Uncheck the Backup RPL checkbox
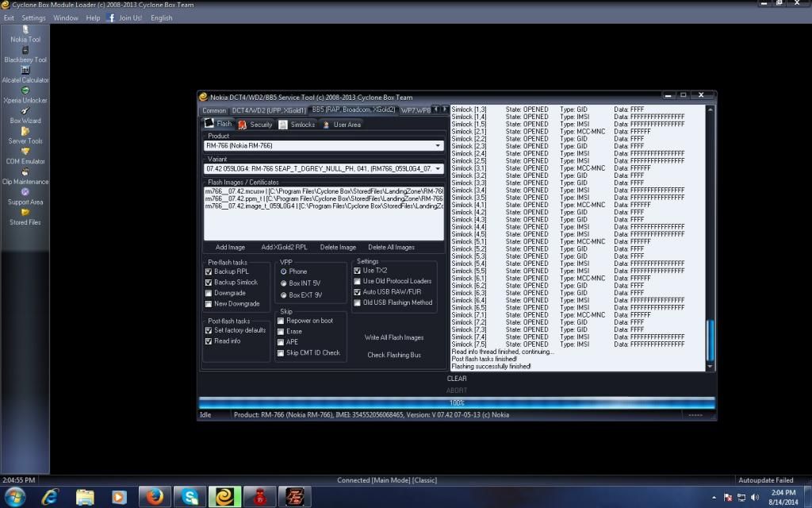The image size is (812, 508). click(209, 271)
